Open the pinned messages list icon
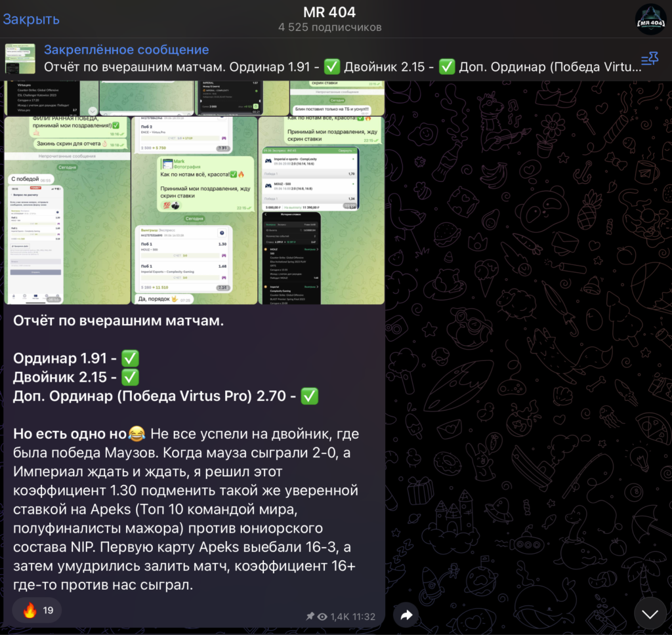Viewport: 672px width, 635px height. [x=650, y=58]
